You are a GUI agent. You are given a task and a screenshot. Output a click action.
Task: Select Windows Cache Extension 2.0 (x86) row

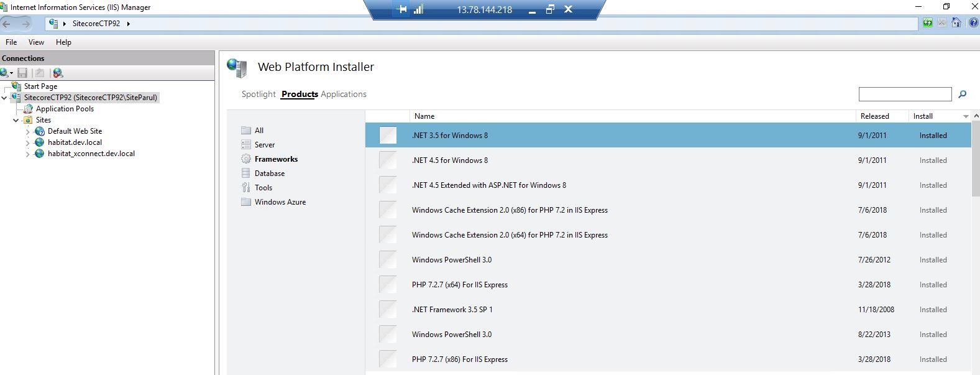click(668, 210)
